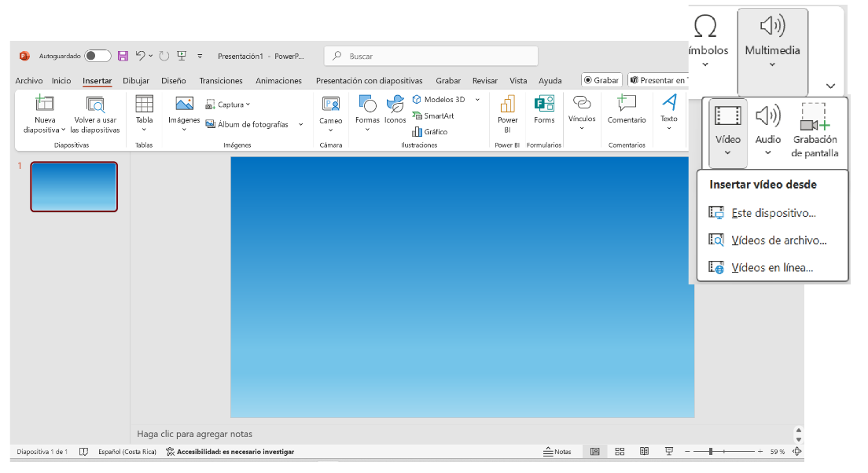Click the Tabla icon in the ribbon
868x473 pixels.
click(144, 104)
